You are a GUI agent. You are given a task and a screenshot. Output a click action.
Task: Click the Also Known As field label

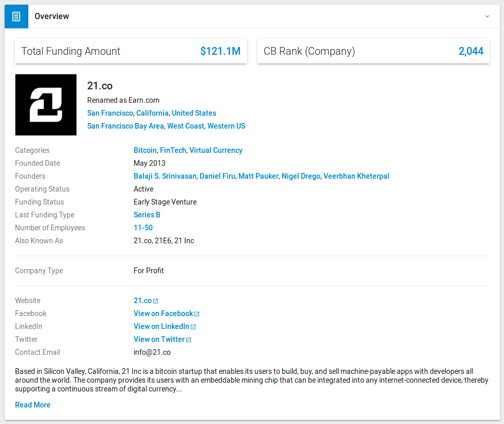pyautogui.click(x=39, y=241)
